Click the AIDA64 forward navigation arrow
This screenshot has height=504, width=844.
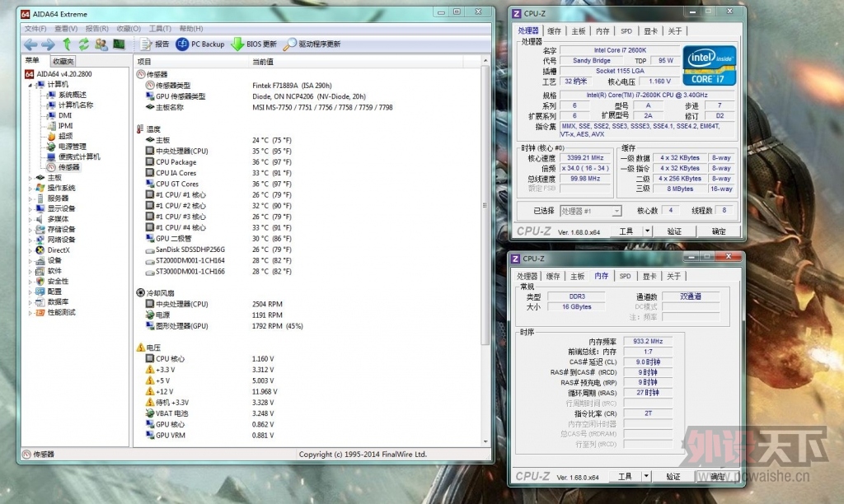[48, 44]
